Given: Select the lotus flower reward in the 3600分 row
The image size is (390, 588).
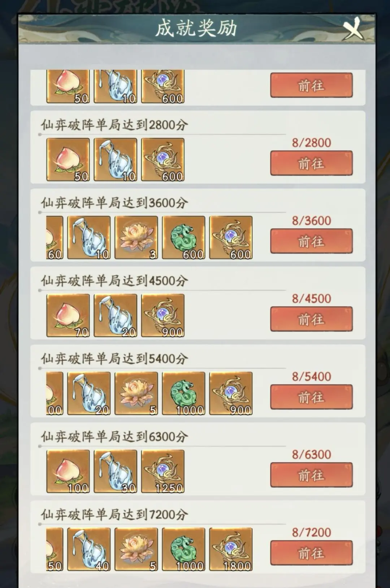Looking at the screenshot, I should (136, 238).
